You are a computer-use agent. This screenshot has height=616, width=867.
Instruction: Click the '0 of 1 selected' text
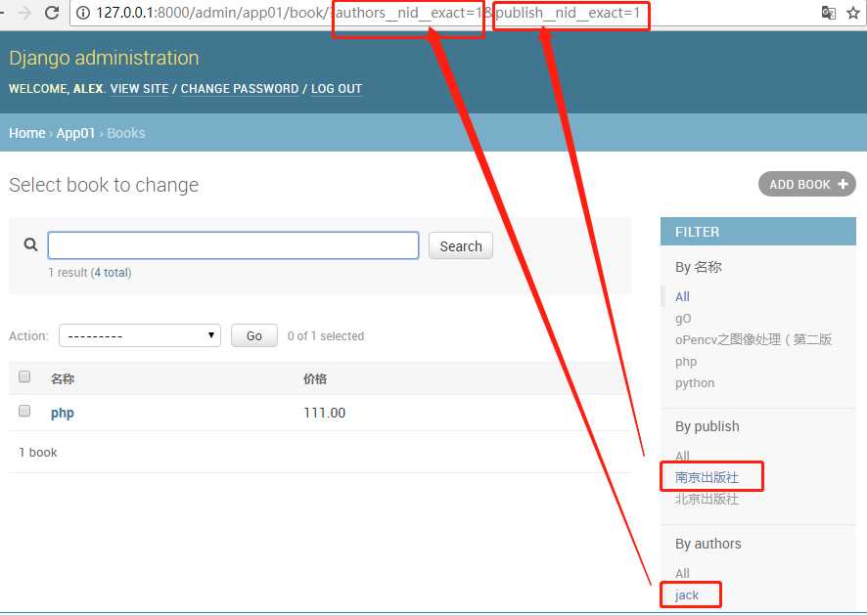click(x=326, y=336)
